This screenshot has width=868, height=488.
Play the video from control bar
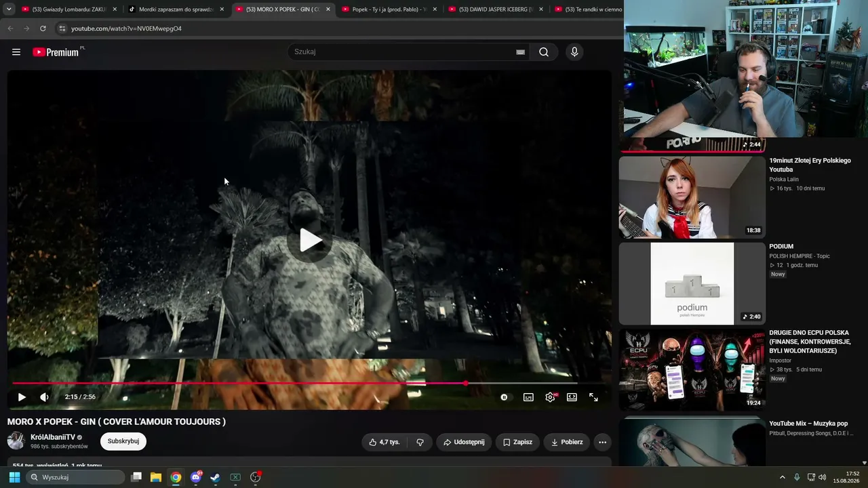[22, 397]
